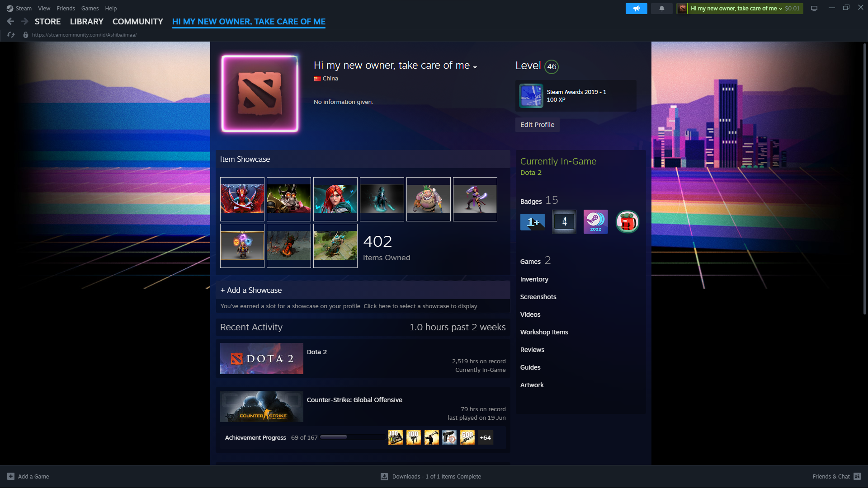Click the Downloads status icon

click(x=384, y=476)
